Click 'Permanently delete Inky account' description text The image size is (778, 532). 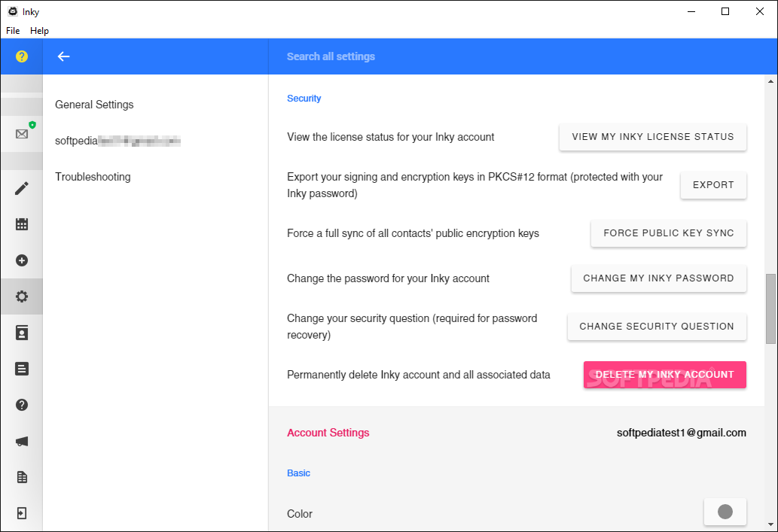(x=418, y=375)
